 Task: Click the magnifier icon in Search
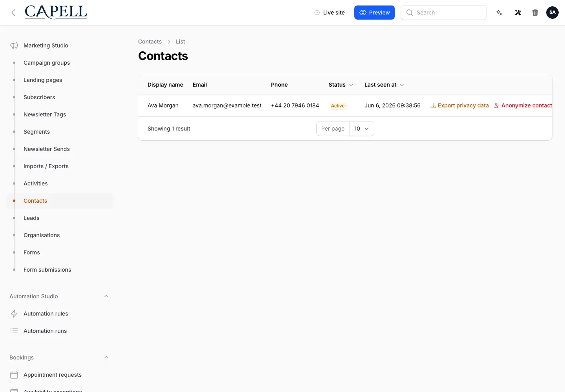click(410, 13)
